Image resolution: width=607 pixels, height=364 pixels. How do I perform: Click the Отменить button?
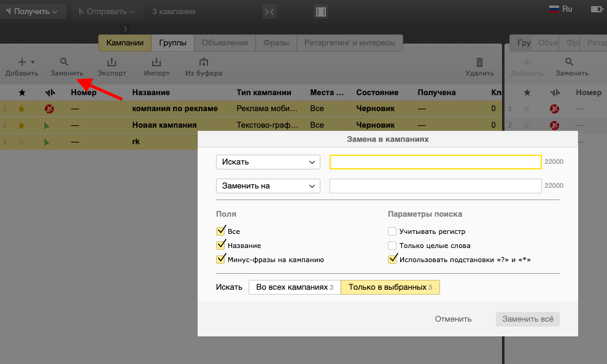click(453, 319)
